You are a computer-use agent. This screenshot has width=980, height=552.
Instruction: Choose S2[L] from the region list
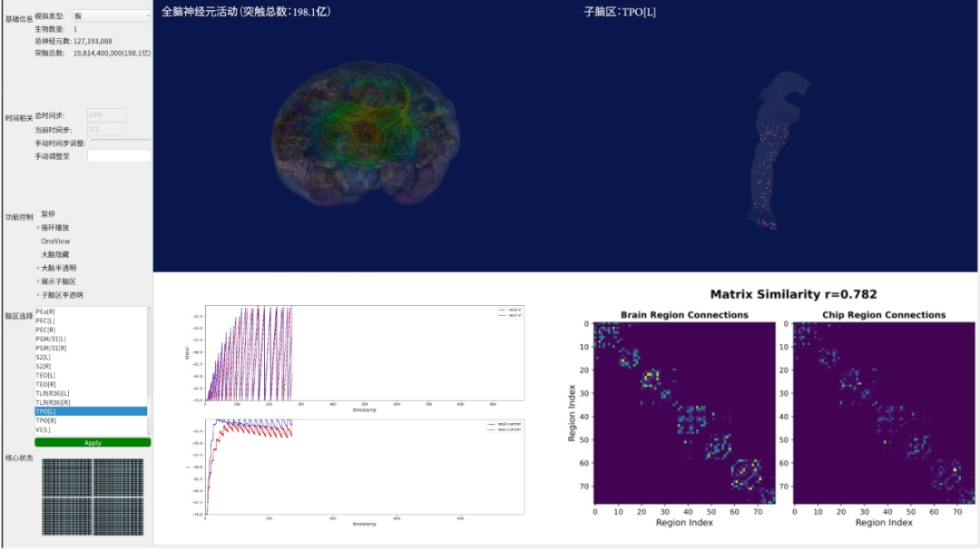45,357
